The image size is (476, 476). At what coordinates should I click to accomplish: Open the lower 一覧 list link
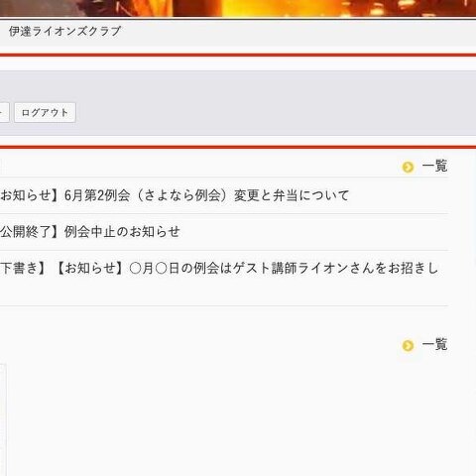(434, 344)
